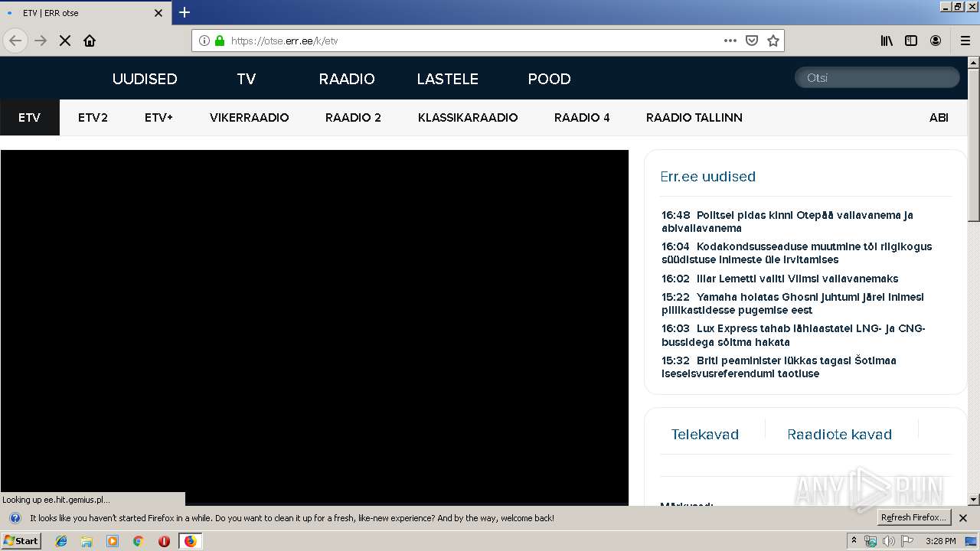Click the Refresh Firefox button
This screenshot has width=980, height=551.
coord(913,518)
